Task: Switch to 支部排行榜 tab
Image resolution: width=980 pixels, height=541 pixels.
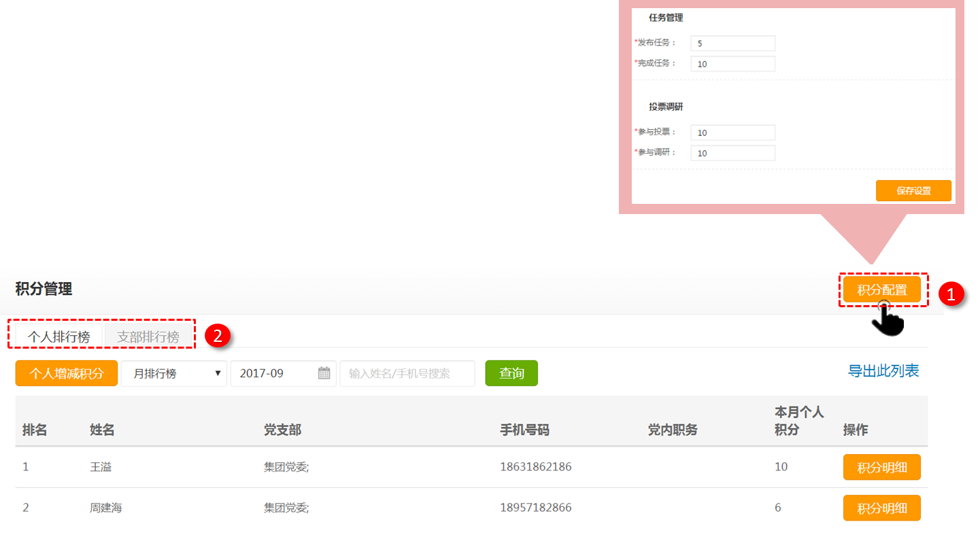Action: click(148, 336)
